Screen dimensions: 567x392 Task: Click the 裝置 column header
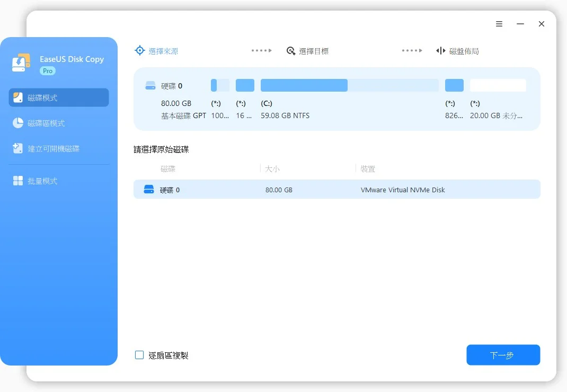[368, 169]
